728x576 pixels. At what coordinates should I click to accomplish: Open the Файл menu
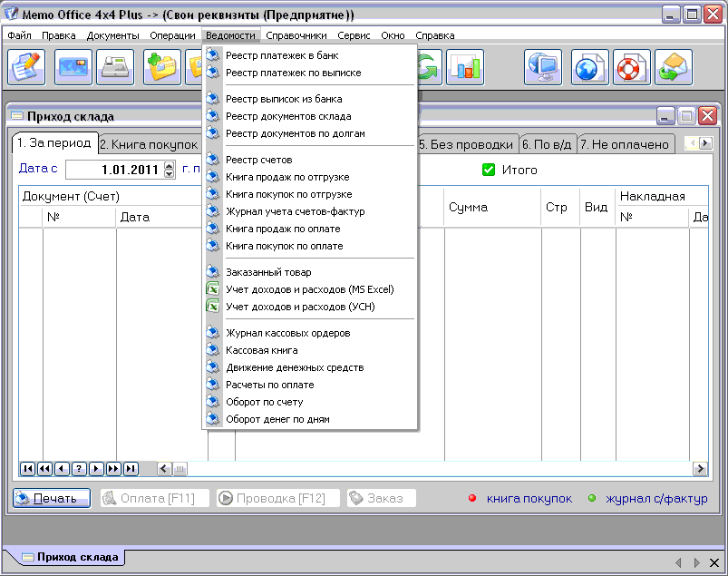(x=20, y=35)
